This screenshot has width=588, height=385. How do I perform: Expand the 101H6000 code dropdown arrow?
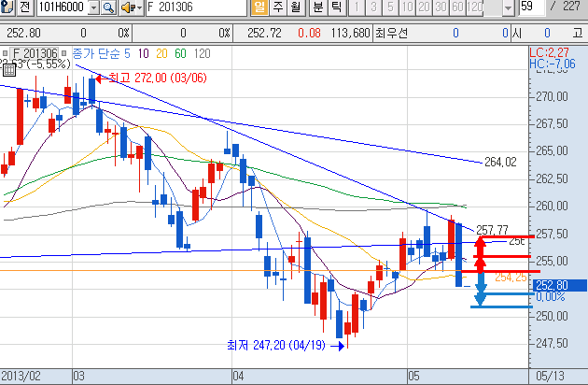pyautogui.click(x=91, y=7)
